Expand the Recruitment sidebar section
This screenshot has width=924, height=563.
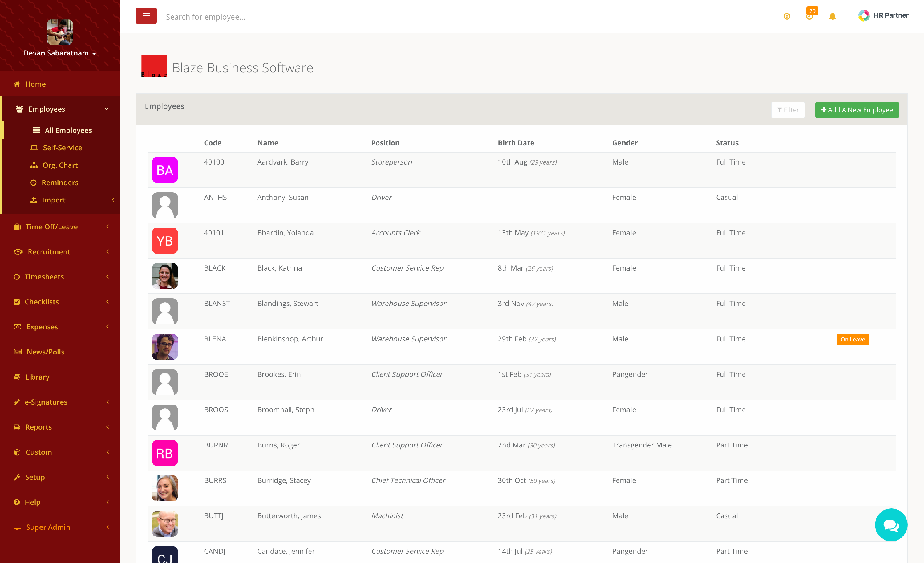pos(49,252)
